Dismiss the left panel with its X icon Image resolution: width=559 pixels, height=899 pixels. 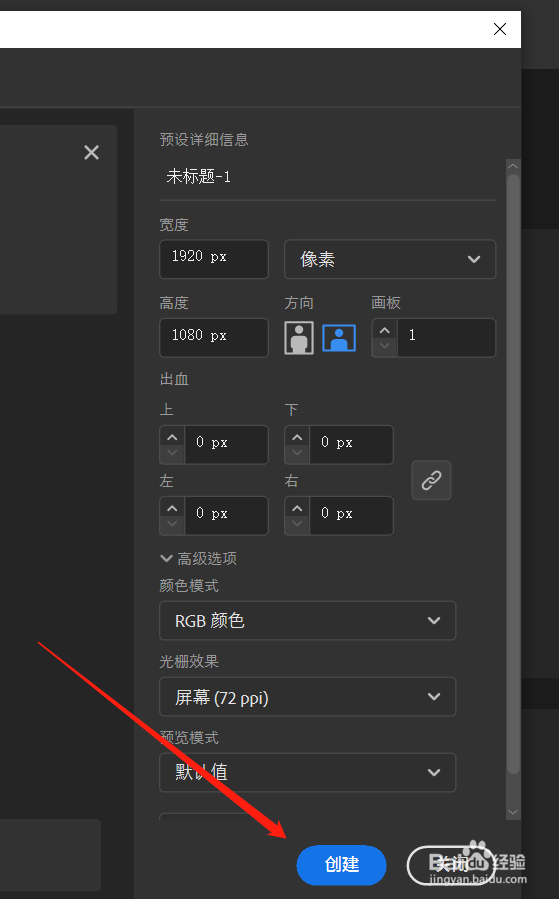pos(92,153)
